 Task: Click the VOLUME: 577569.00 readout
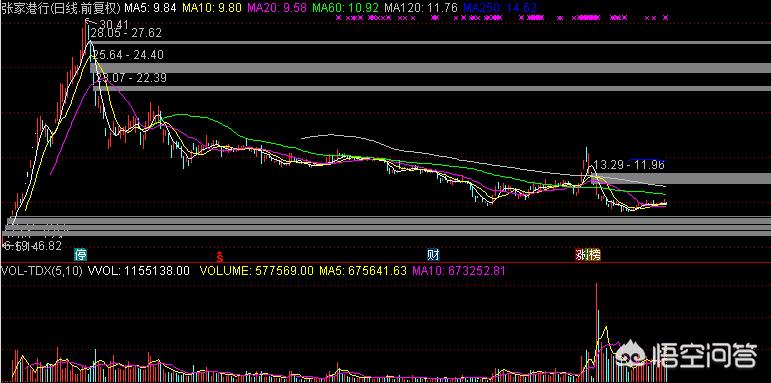click(x=256, y=270)
